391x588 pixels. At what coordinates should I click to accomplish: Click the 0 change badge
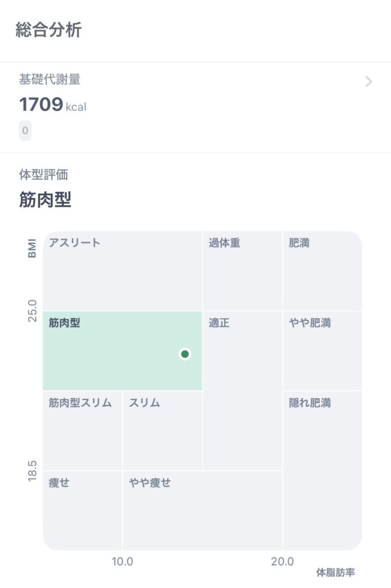tap(25, 131)
